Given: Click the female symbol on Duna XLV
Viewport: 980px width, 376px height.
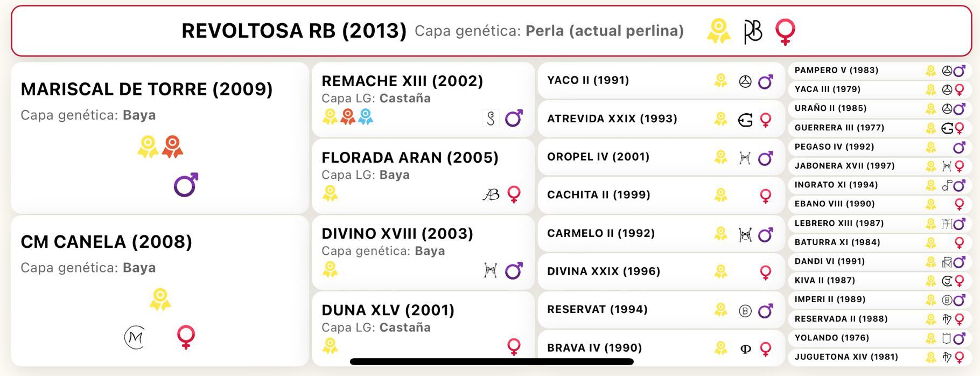Looking at the screenshot, I should click(514, 346).
